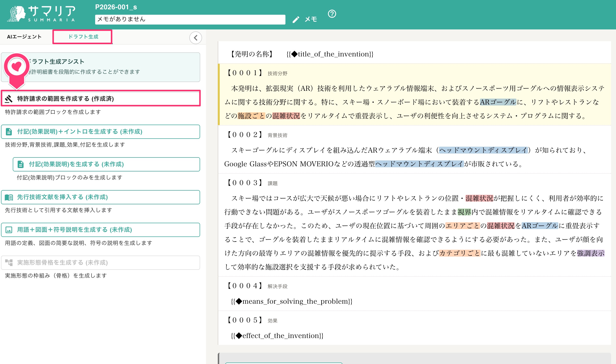Click the 課題 label
Viewport: 616px width, 364px height.
pos(272,183)
